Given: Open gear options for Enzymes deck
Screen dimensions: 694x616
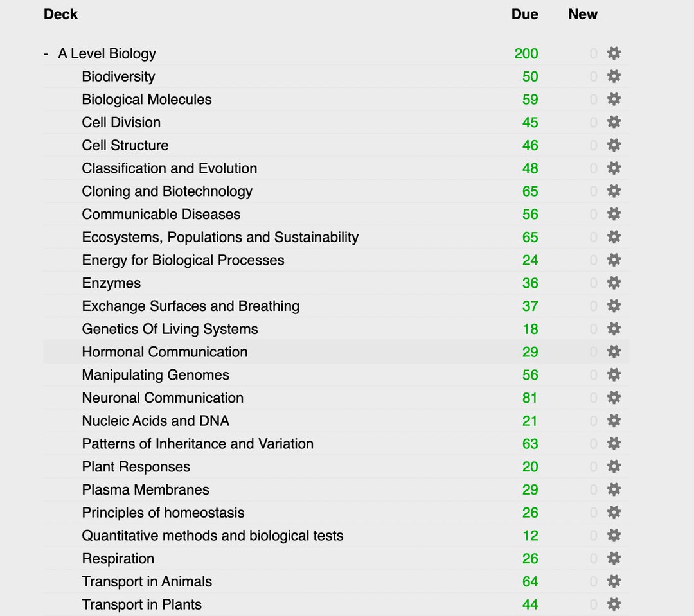Looking at the screenshot, I should click(x=614, y=283).
